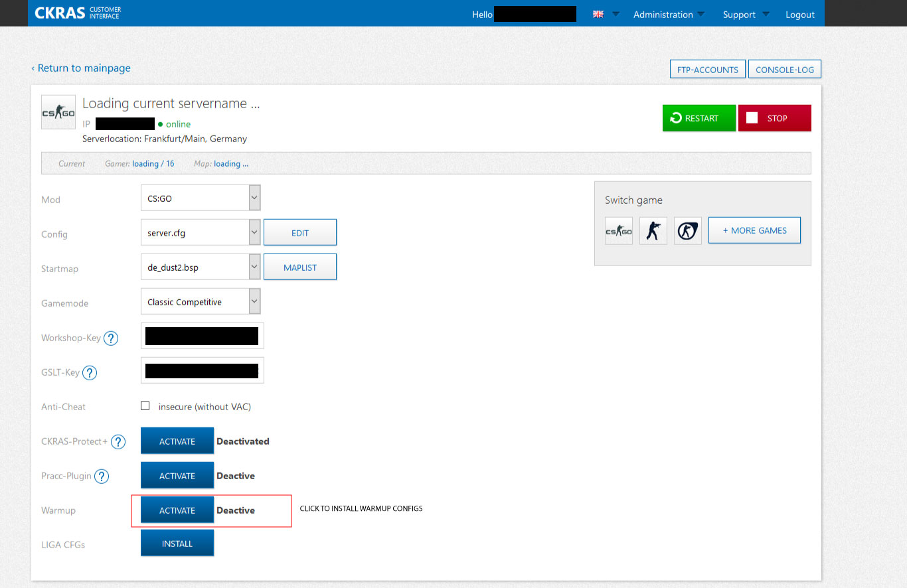Open Pracc-Plugin help question mark

[102, 477]
